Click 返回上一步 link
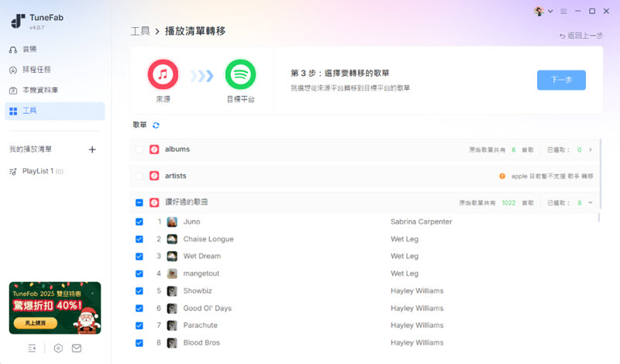The height and width of the screenshot is (364, 620). click(x=580, y=36)
